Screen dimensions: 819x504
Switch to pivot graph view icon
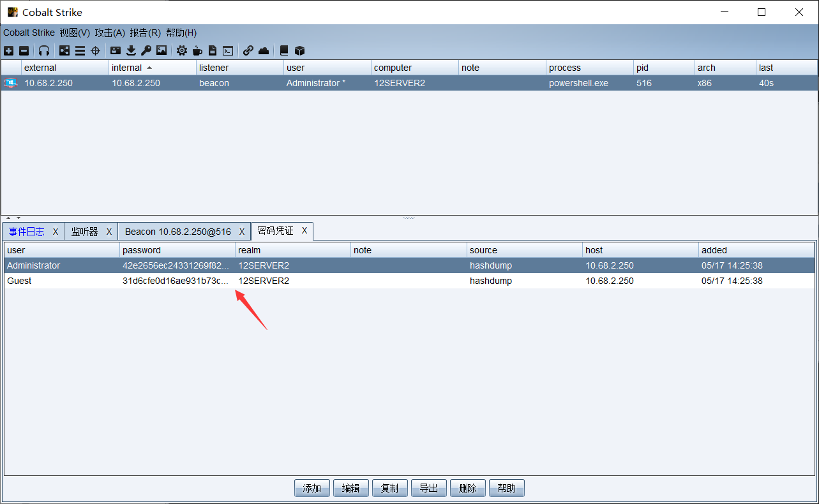point(64,50)
